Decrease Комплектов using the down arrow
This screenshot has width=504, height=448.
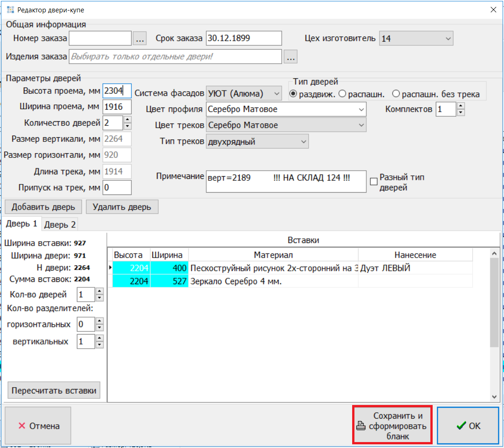tap(461, 113)
